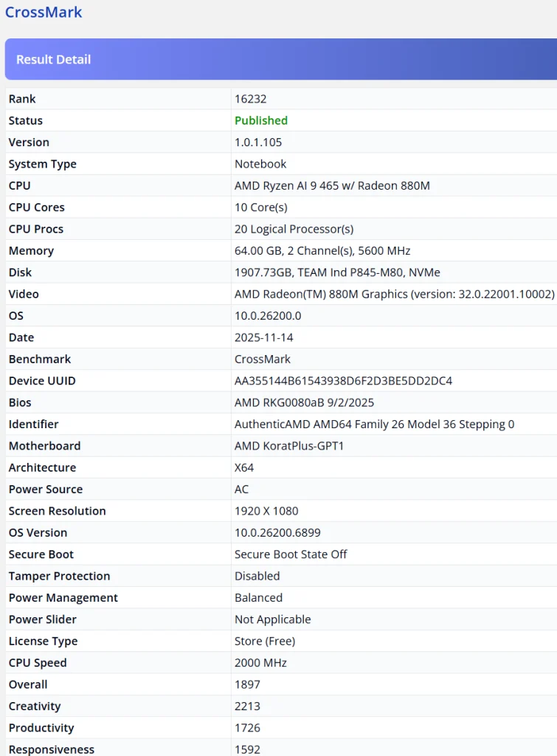Select the AMD Ryzen AI 9 465 CPU value

click(x=332, y=186)
